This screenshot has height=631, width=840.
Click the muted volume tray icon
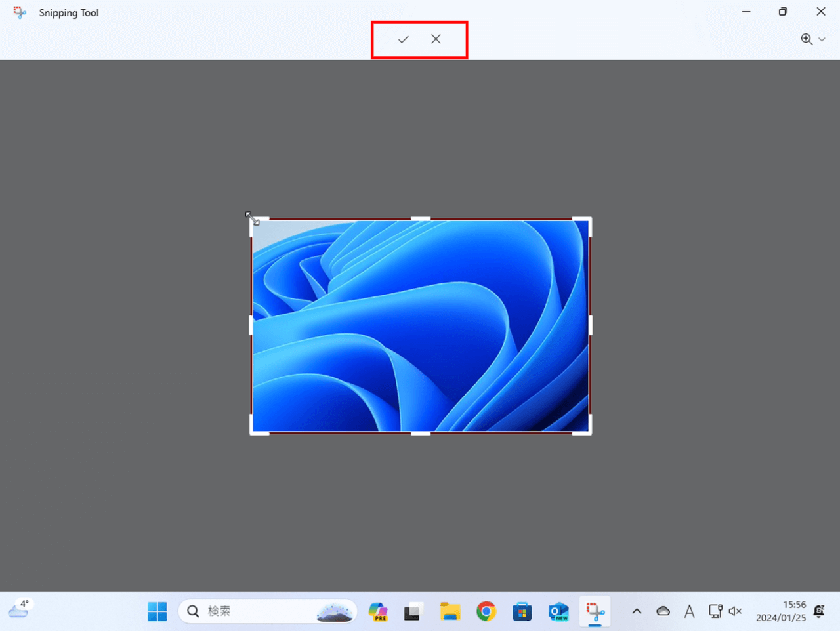(x=735, y=611)
